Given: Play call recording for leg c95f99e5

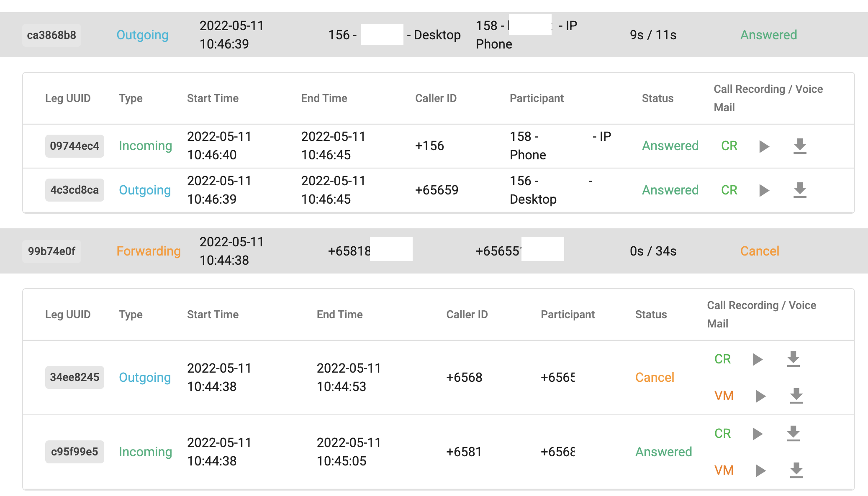Looking at the screenshot, I should click(758, 434).
